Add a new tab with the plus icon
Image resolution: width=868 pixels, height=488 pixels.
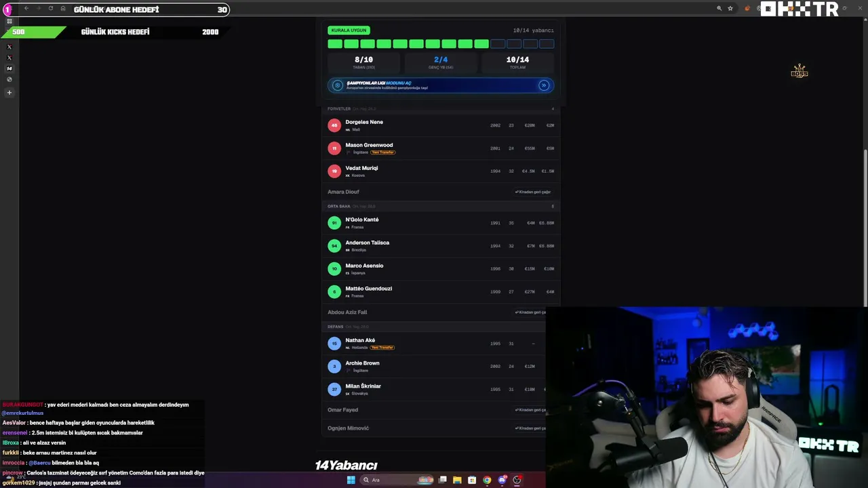point(9,92)
